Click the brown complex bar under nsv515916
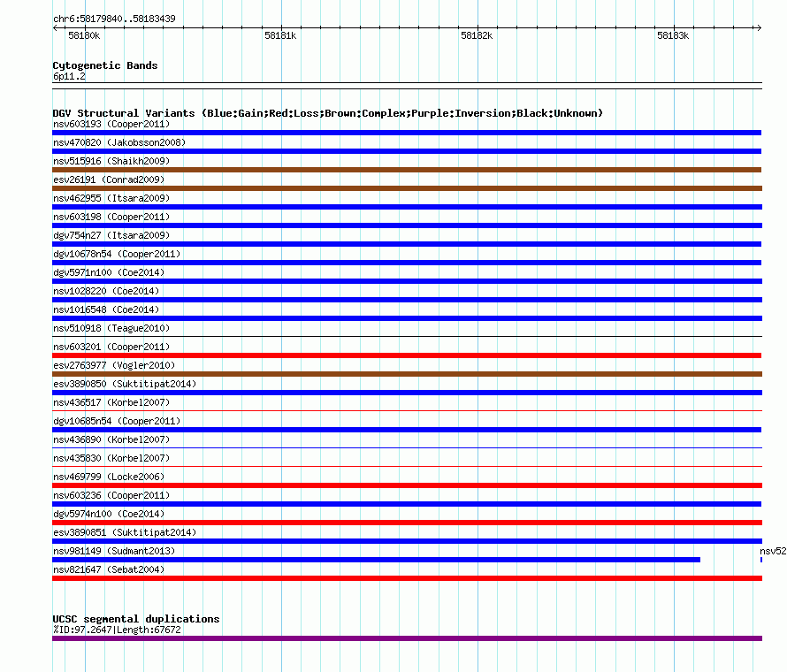787x672 pixels. point(407,170)
